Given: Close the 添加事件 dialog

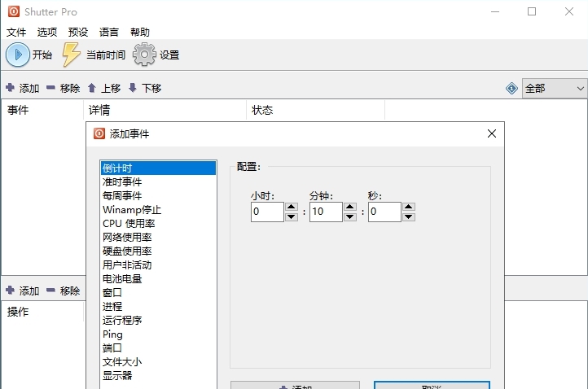Looking at the screenshot, I should 492,133.
